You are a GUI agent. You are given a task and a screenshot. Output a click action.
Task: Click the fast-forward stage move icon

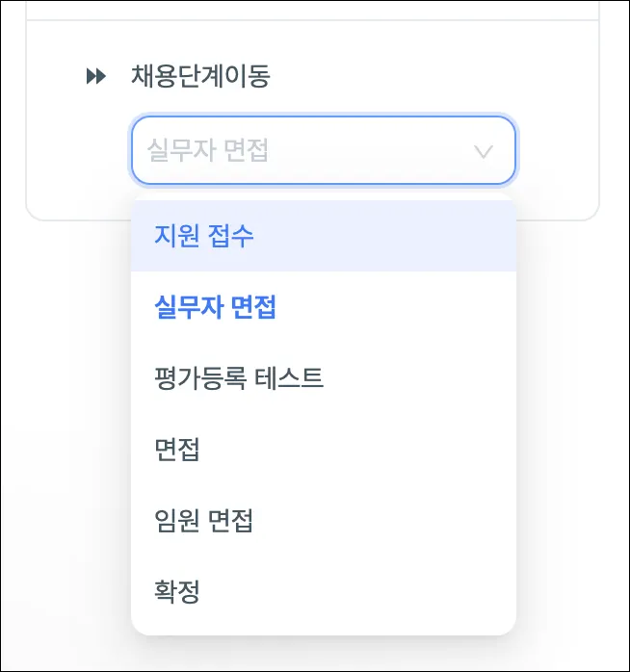coord(95,77)
